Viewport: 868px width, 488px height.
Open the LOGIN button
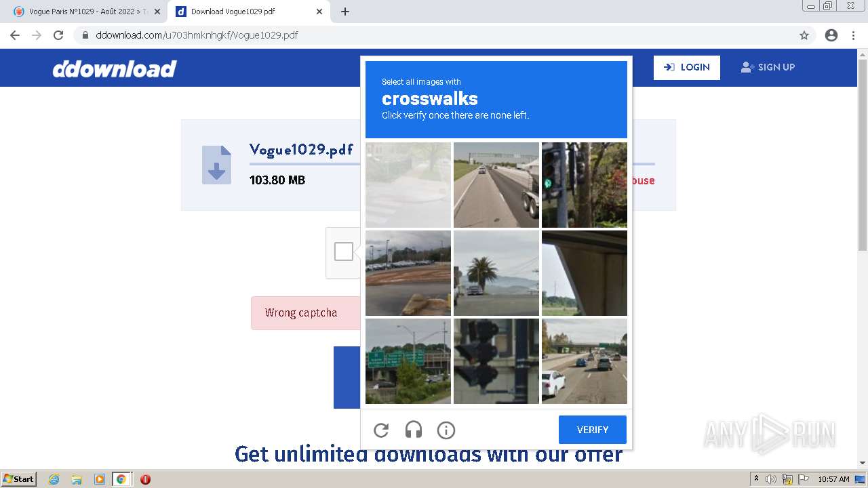click(x=687, y=67)
